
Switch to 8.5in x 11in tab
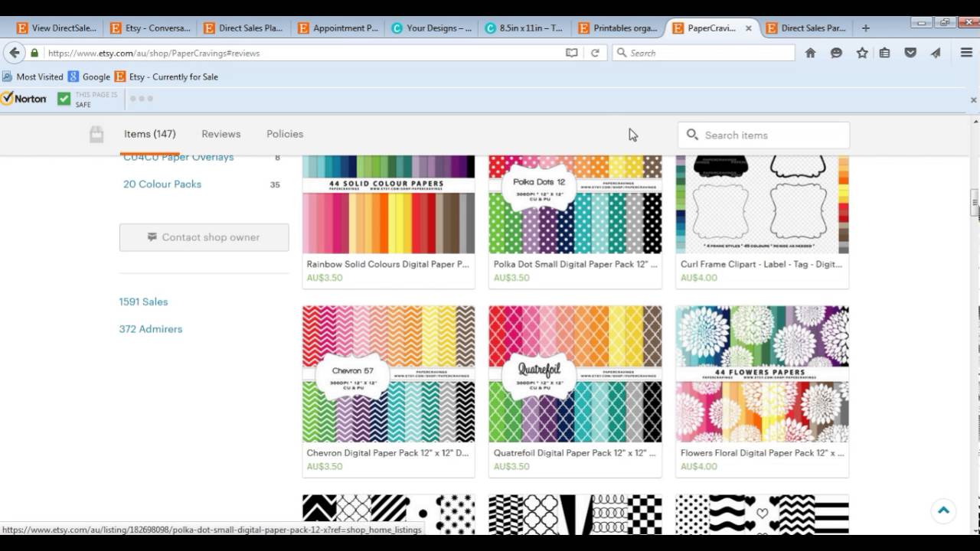pyautogui.click(x=524, y=28)
